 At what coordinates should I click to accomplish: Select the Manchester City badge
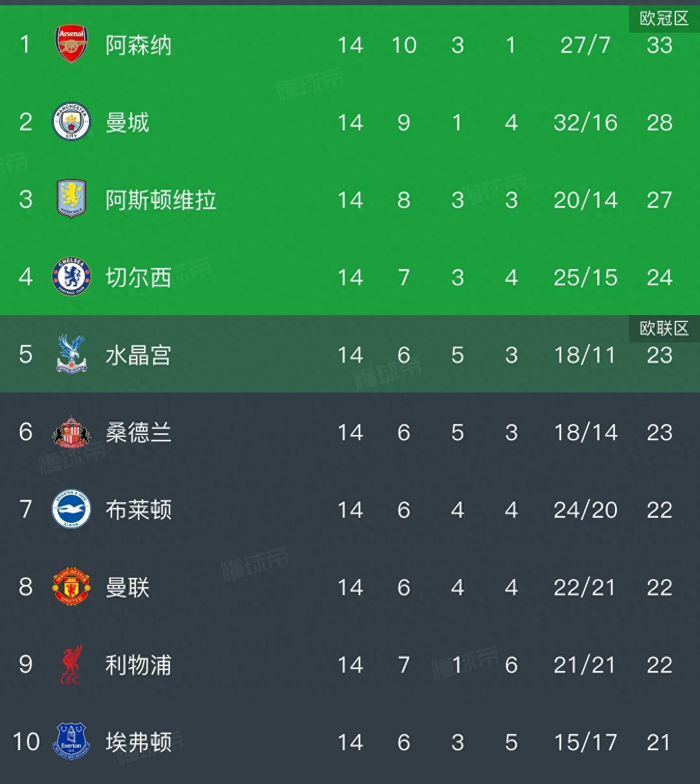click(x=71, y=122)
